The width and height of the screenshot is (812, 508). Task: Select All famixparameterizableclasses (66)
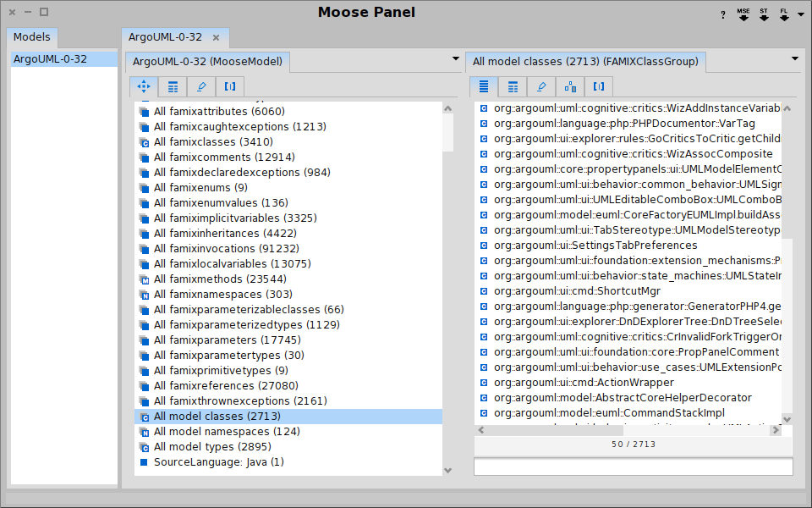[x=288, y=310]
